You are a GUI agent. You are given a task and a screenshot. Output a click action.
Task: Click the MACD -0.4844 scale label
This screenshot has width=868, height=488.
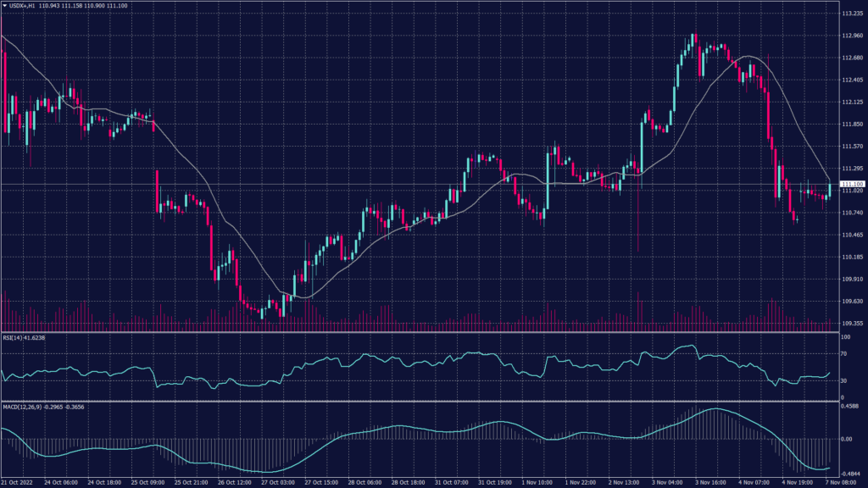(x=850, y=474)
